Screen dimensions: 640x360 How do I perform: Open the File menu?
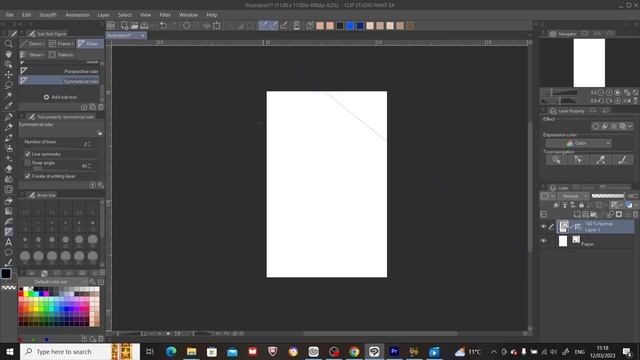coord(9,15)
